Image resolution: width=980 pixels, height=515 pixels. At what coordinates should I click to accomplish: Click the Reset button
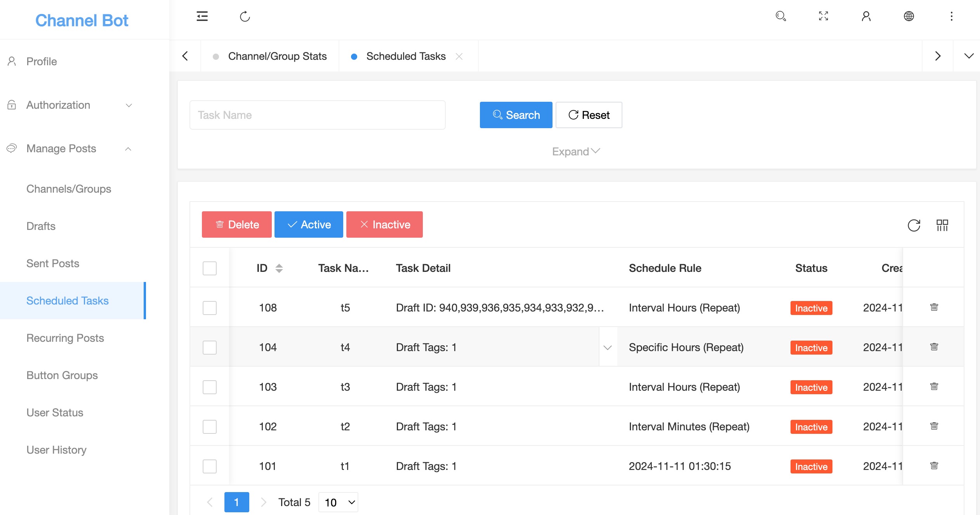coord(589,115)
